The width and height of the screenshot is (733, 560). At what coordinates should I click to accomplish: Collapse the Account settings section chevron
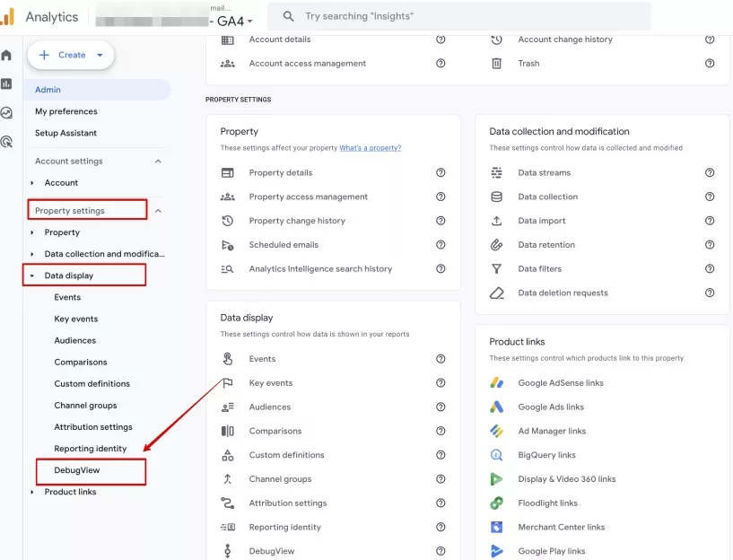tap(158, 162)
